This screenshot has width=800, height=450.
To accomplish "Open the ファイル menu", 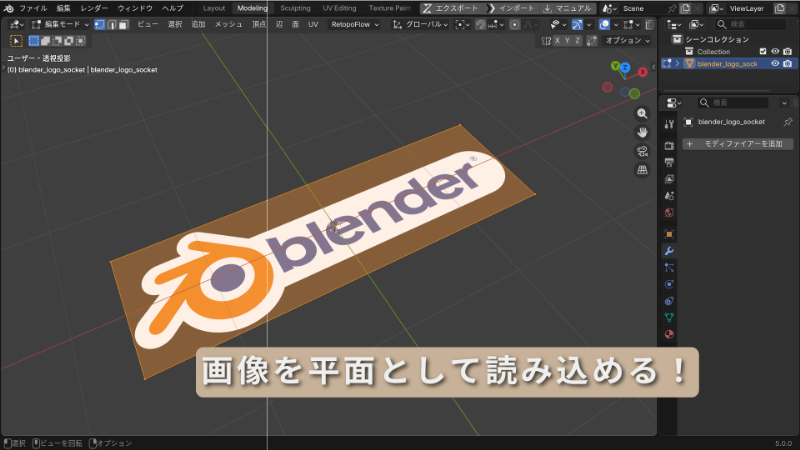I will point(33,8).
